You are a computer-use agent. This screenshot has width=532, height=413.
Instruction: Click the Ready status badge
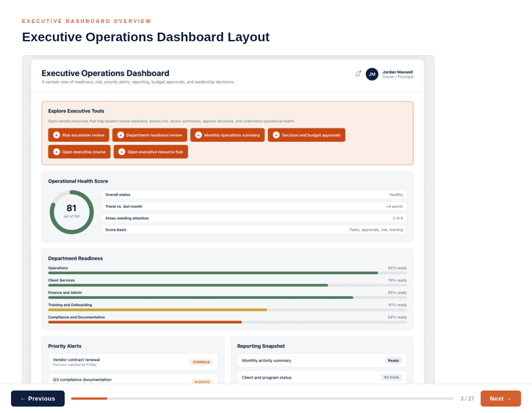tap(393, 360)
